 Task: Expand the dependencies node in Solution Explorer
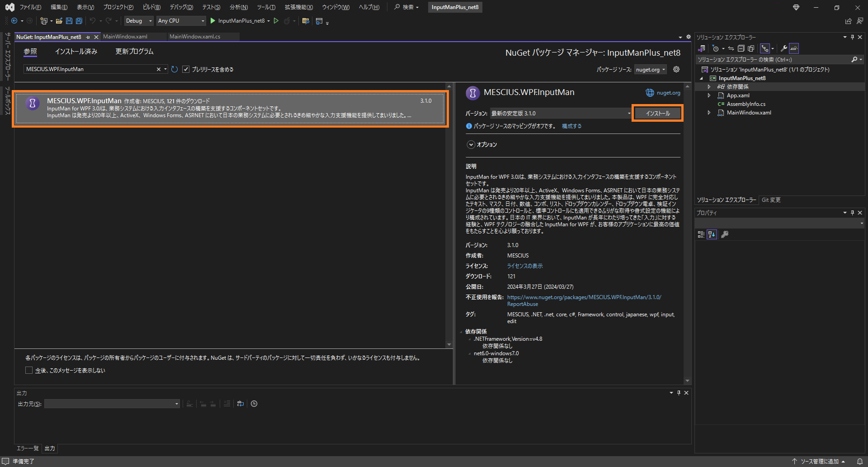click(709, 87)
